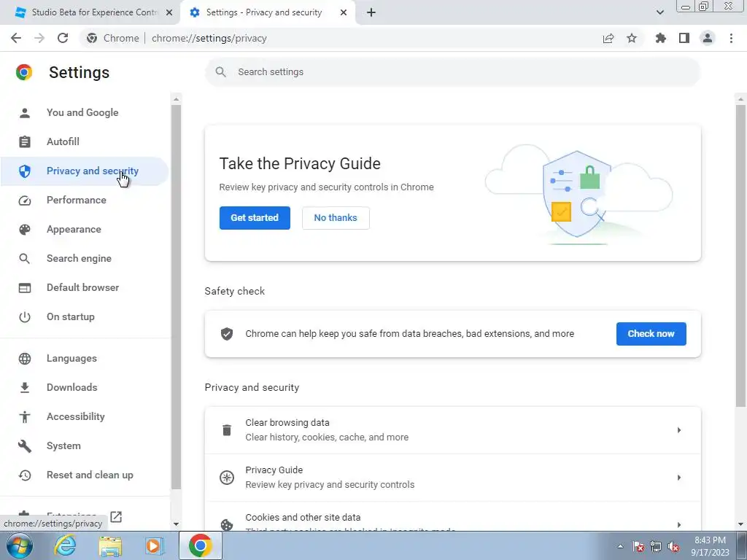Click the palette icon for Appearance

tap(25, 230)
